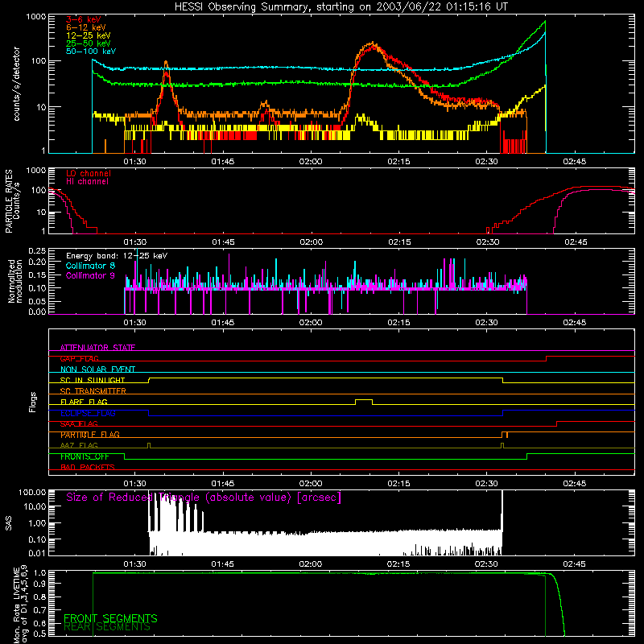The width and height of the screenshot is (644, 644).
Task: Click 01:30 tick under particle rates panel
Action: [x=134, y=242]
